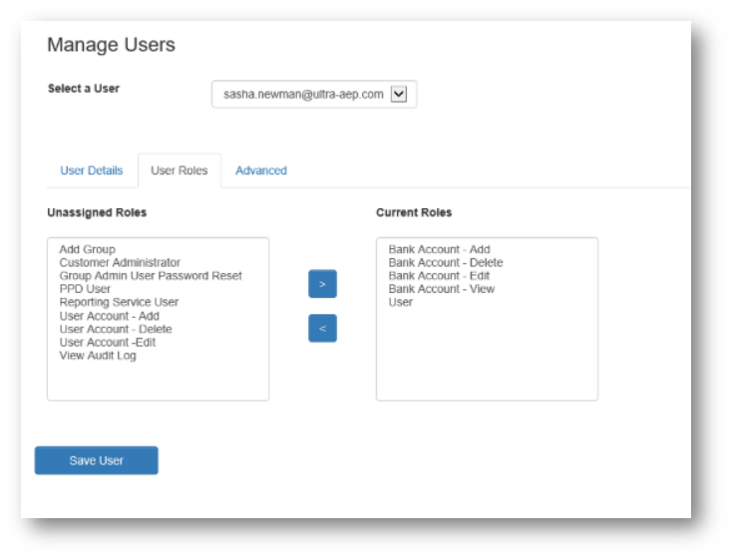Select User Account - Delete role
The image size is (733, 560).
point(116,329)
